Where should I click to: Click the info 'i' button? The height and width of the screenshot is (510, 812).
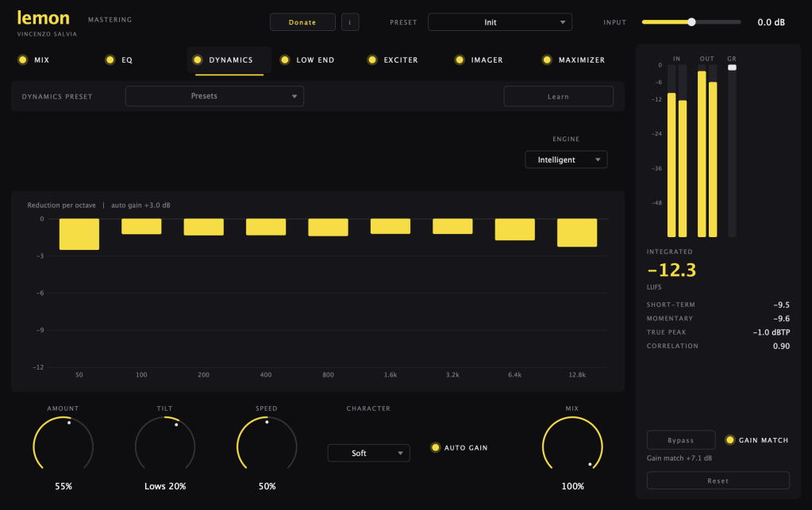(350, 22)
